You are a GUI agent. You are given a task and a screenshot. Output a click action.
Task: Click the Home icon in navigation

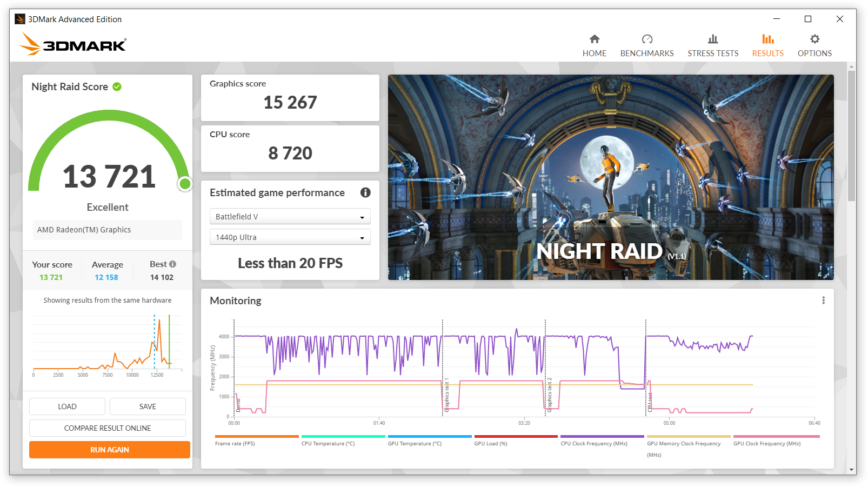594,39
